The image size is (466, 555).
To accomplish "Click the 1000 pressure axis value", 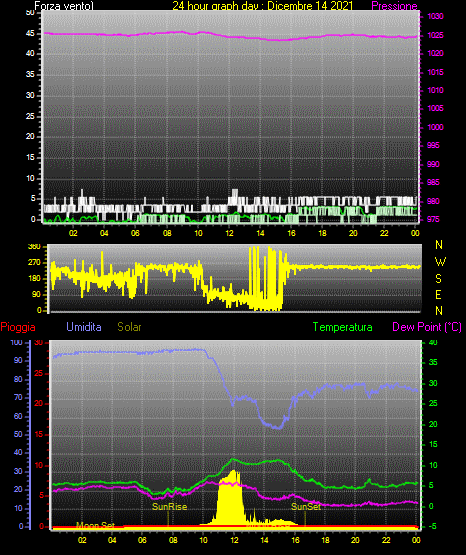I will (x=435, y=127).
